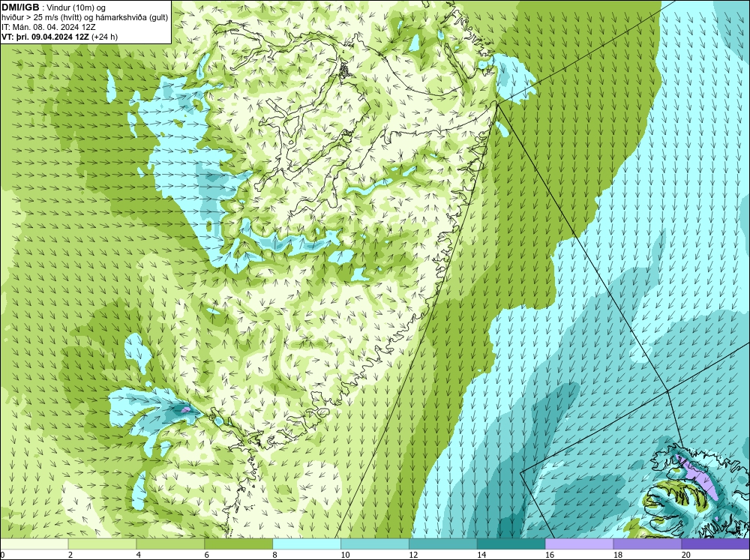The height and width of the screenshot is (560, 750).
Task: Click the legend tick label 20
Action: [x=686, y=555]
